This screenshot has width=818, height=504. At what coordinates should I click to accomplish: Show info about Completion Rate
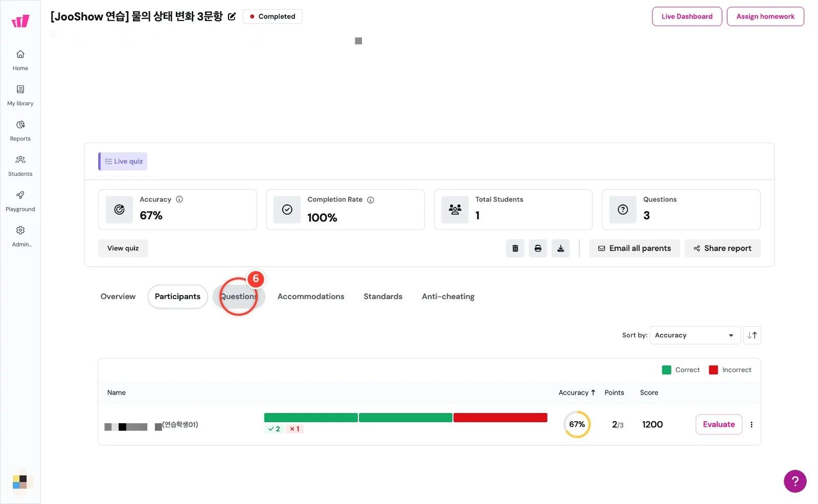tap(371, 200)
